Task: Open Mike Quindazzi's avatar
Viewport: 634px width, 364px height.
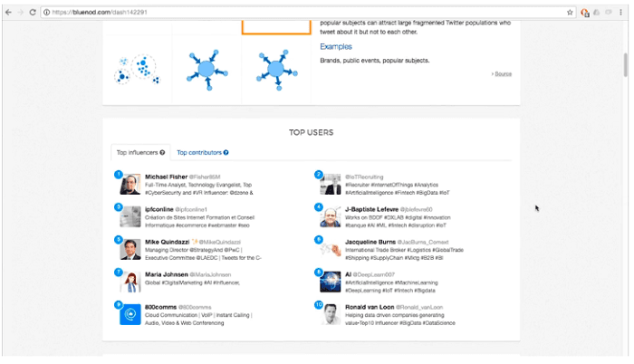Action: [x=130, y=250]
